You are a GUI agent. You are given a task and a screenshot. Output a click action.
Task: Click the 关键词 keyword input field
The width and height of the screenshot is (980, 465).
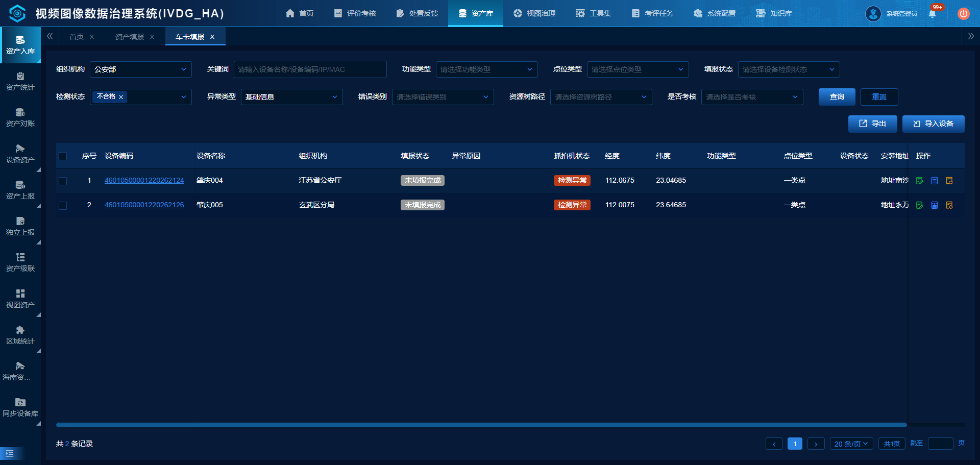tap(310, 69)
